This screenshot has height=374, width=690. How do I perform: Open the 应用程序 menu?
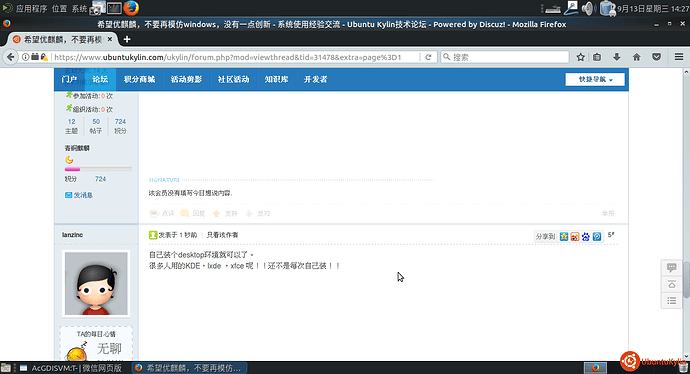(31, 8)
